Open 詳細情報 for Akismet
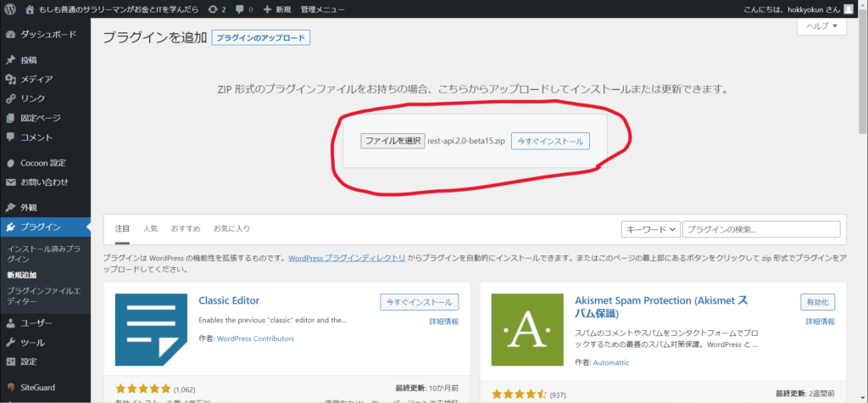The image size is (868, 403). coord(820,322)
